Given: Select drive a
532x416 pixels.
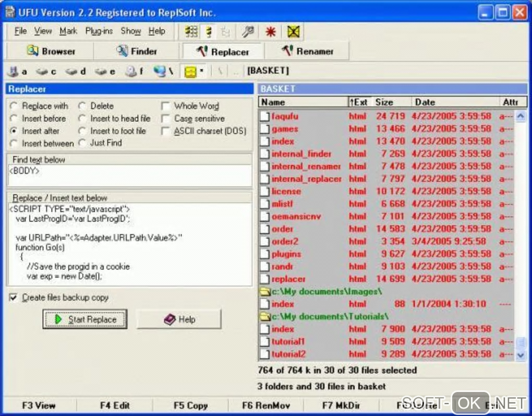Looking at the screenshot, I should [x=18, y=72].
